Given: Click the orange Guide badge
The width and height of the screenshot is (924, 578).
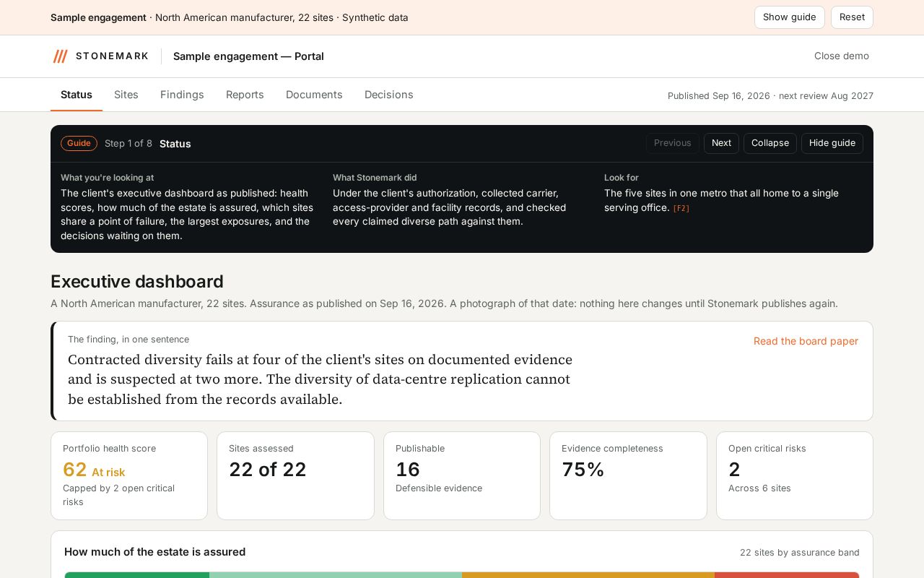Looking at the screenshot, I should click(x=79, y=143).
